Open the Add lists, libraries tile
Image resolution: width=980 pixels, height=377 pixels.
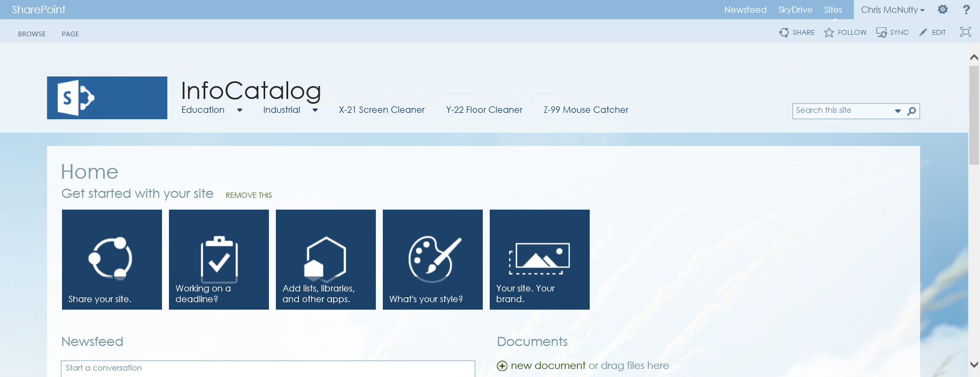(x=326, y=259)
